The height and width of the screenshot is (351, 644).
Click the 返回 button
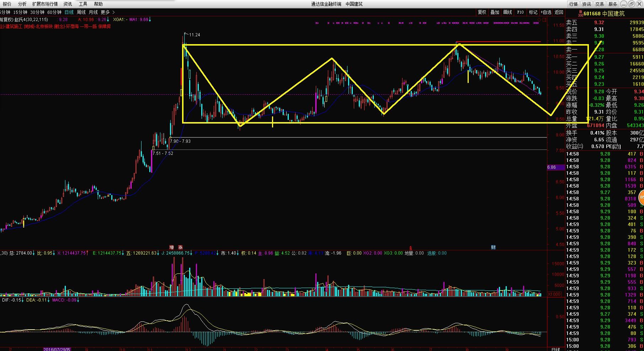[559, 12]
